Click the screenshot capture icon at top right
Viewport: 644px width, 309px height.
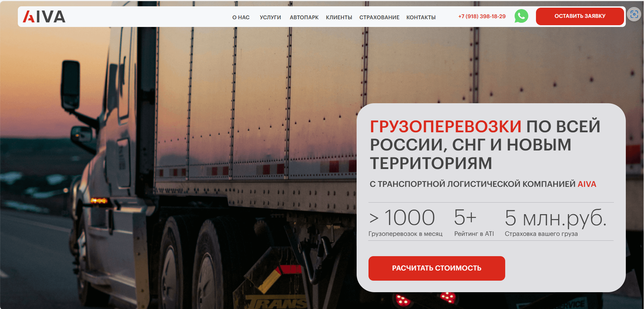(634, 14)
